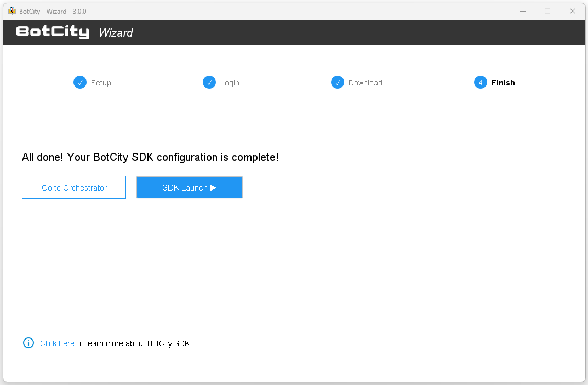Select the "Download" step label

point(365,82)
